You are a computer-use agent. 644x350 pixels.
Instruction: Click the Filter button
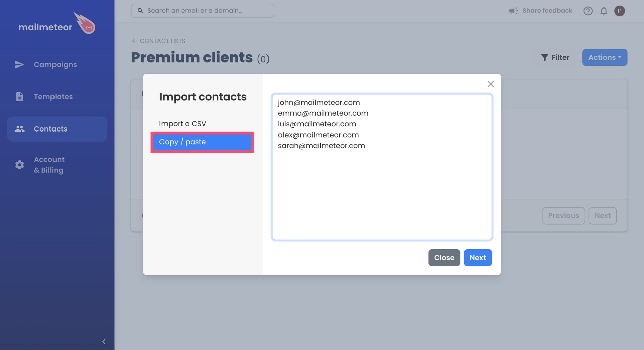(555, 57)
